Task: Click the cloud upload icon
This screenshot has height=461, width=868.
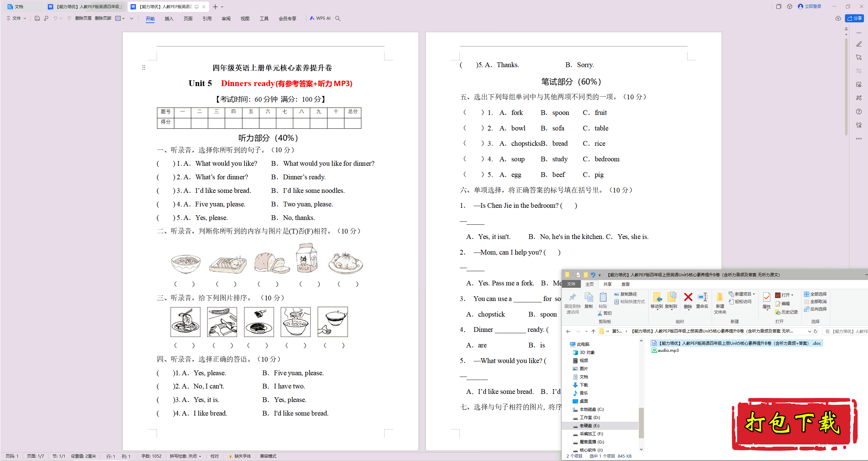Action: tap(838, 18)
